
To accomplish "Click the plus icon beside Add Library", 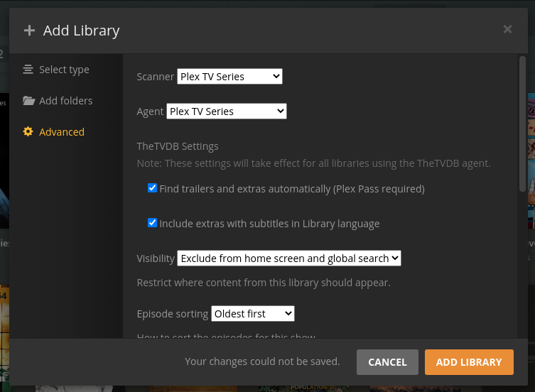I will point(29,31).
